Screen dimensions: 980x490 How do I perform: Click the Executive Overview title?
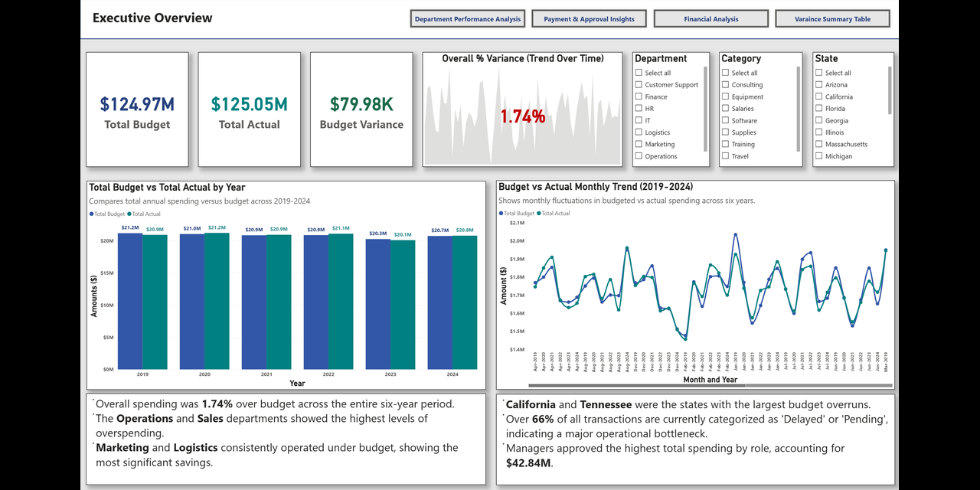(x=152, y=18)
